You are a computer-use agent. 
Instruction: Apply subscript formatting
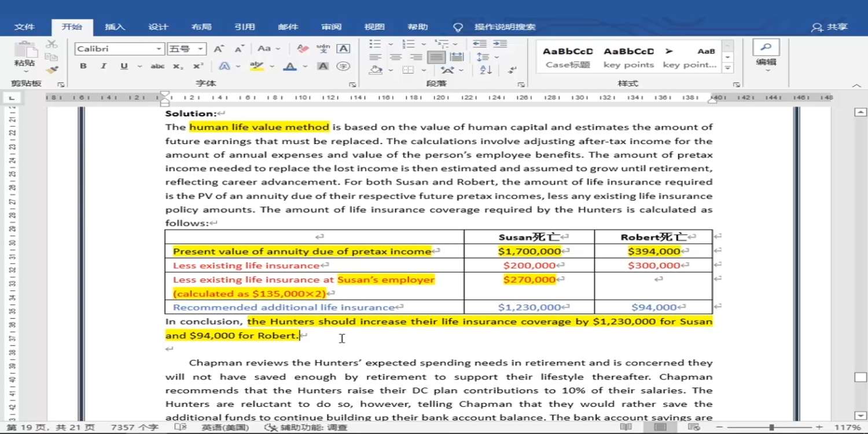pos(178,67)
